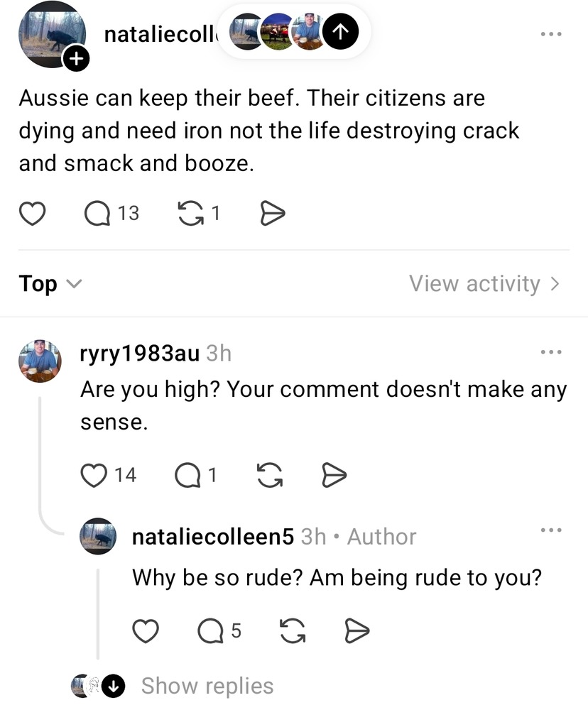Open more options on the author's reply
588x710 pixels.
551,530
